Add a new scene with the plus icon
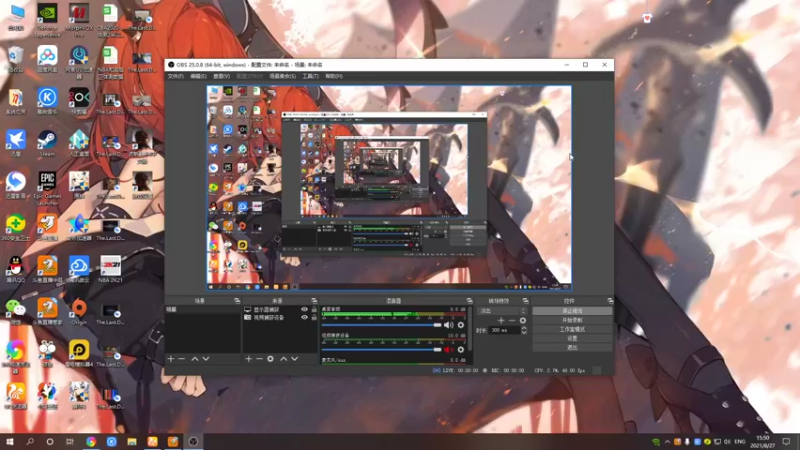This screenshot has height=450, width=800. 171,359
